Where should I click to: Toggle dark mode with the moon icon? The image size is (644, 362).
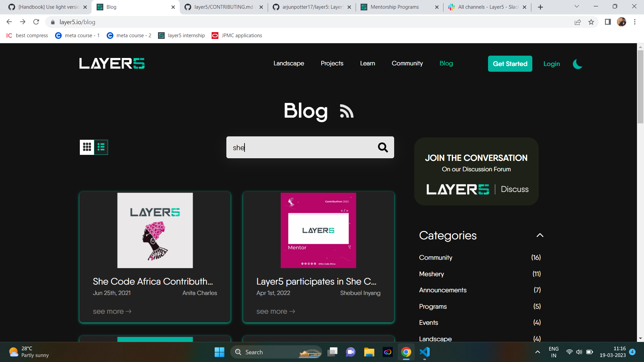coord(577,64)
